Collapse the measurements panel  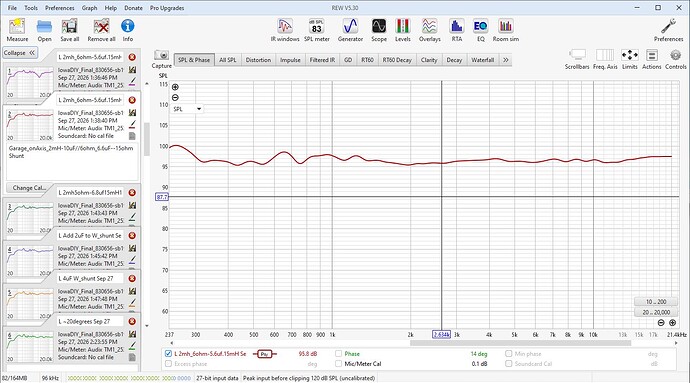click(20, 53)
